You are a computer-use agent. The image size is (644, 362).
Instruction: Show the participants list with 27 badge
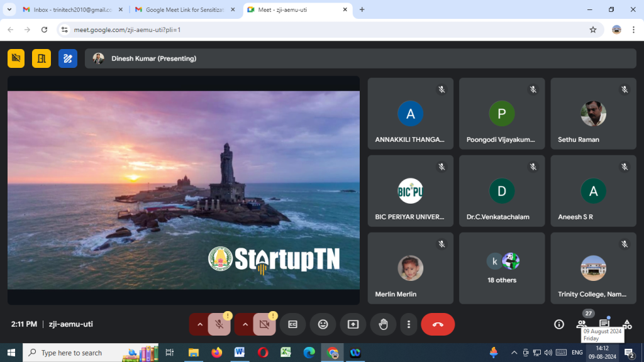click(582, 324)
